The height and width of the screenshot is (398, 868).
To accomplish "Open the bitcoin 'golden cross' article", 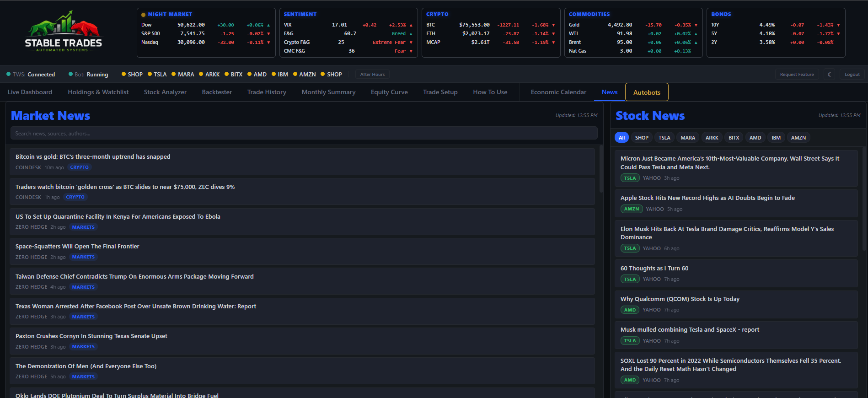I will coord(302,192).
